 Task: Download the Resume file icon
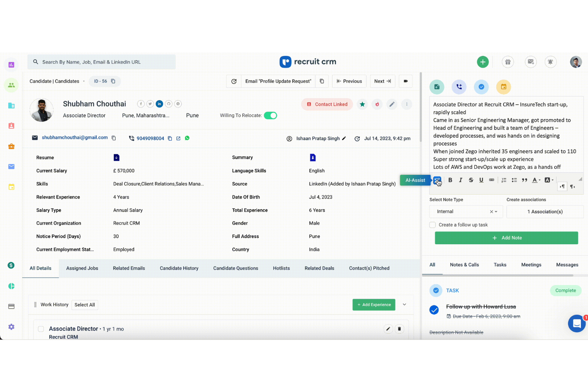pos(116,158)
